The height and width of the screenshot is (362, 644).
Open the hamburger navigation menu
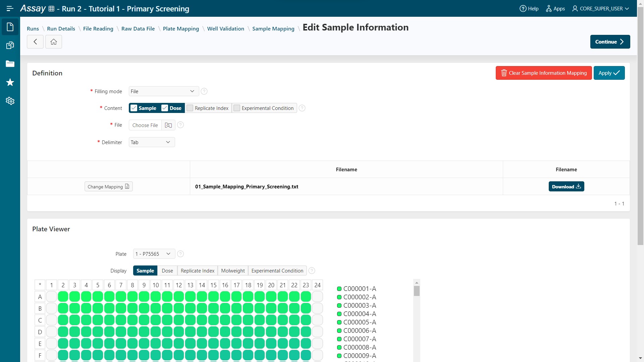pos(10,8)
